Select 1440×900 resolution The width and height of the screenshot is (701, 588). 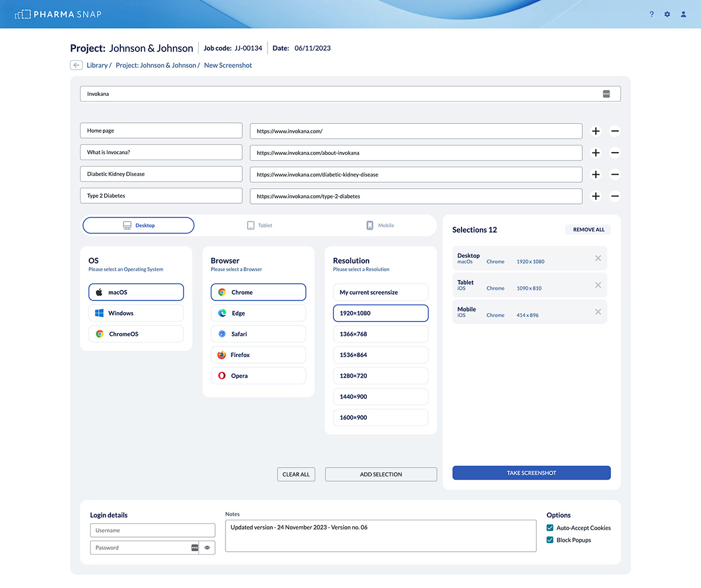(x=381, y=397)
